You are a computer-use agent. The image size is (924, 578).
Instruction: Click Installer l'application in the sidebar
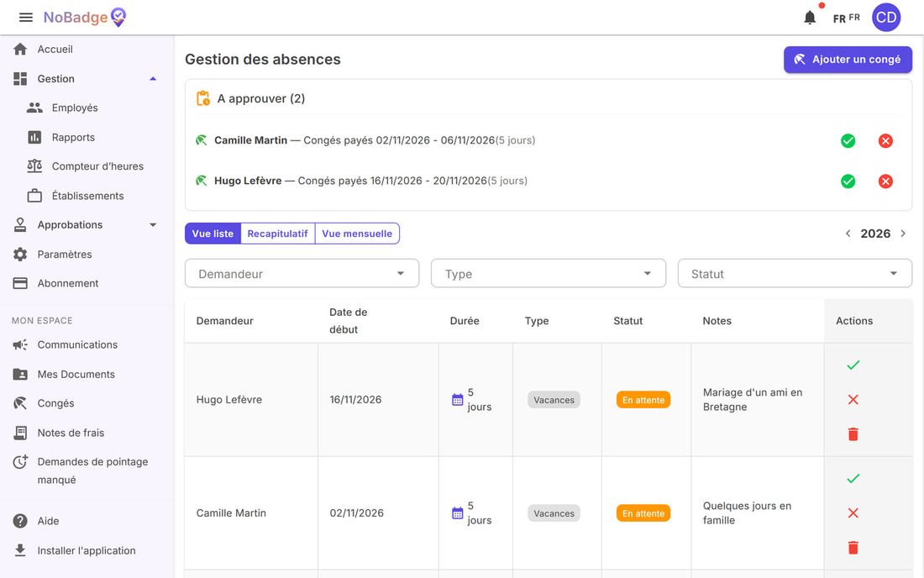point(87,550)
